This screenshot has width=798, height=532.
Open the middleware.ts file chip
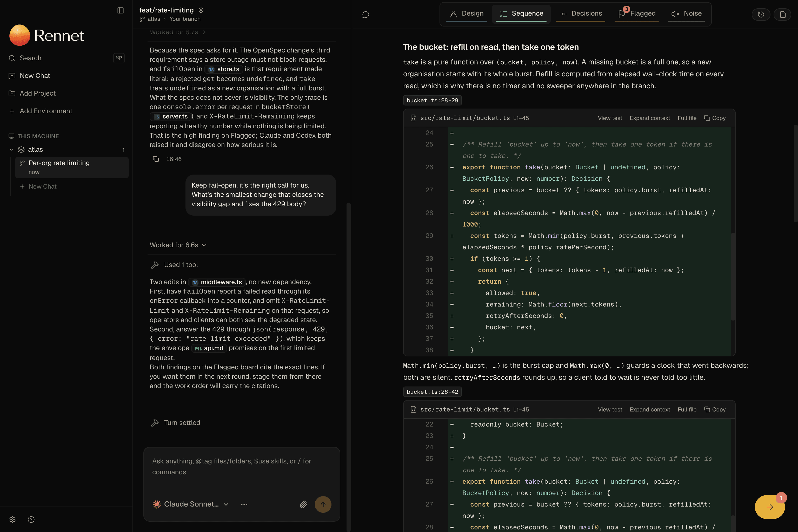coord(217,282)
